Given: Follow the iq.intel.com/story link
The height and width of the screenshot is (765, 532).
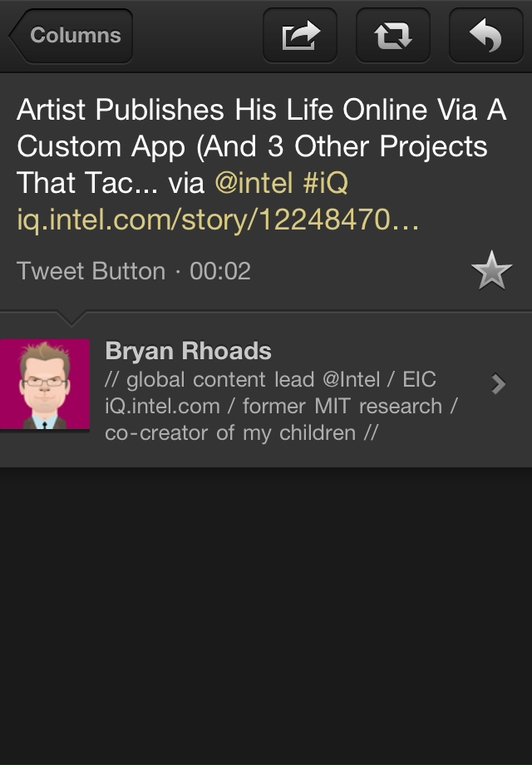Looking at the screenshot, I should pos(218,220).
